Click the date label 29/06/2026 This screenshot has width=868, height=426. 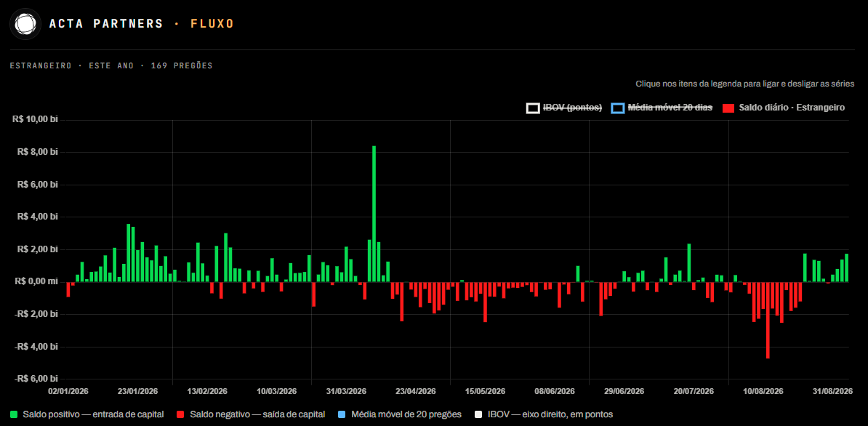pos(624,391)
